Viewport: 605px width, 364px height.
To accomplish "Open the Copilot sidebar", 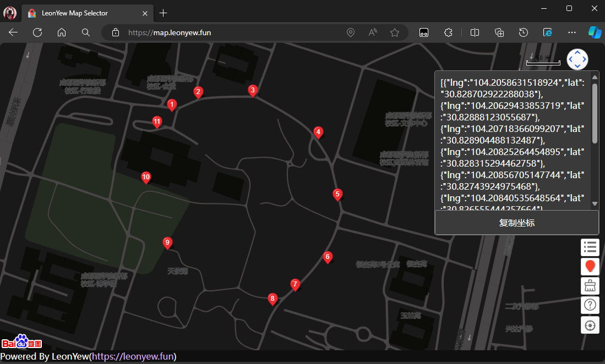I will pos(594,33).
